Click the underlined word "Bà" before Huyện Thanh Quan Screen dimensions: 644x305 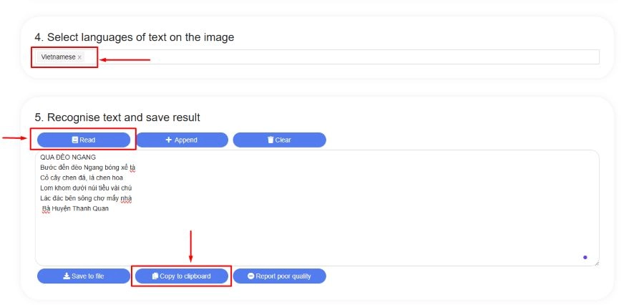coord(47,208)
